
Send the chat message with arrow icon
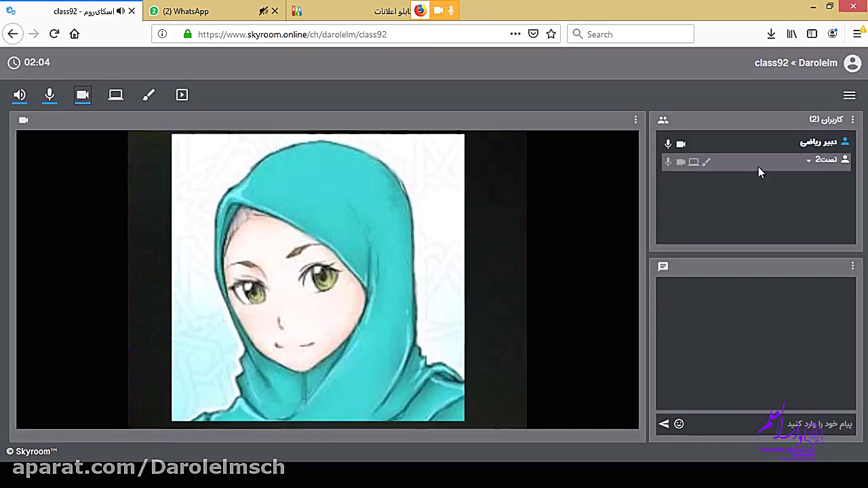coord(664,424)
